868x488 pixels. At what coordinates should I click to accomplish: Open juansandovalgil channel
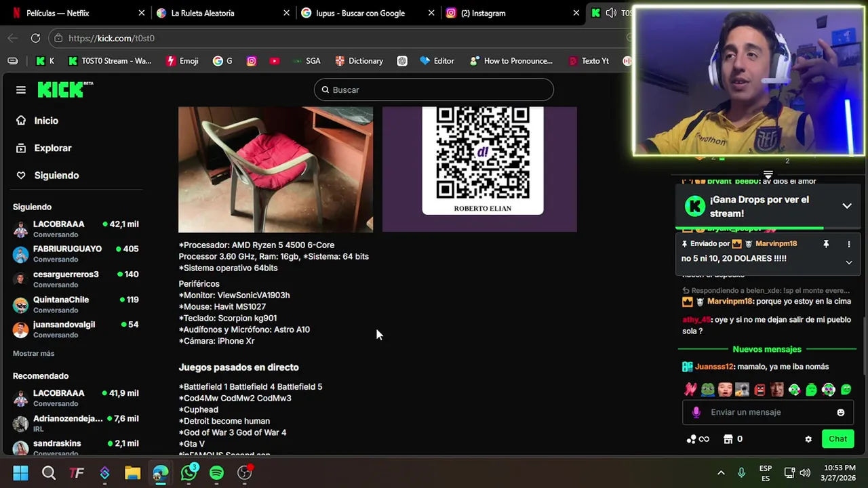click(x=76, y=329)
